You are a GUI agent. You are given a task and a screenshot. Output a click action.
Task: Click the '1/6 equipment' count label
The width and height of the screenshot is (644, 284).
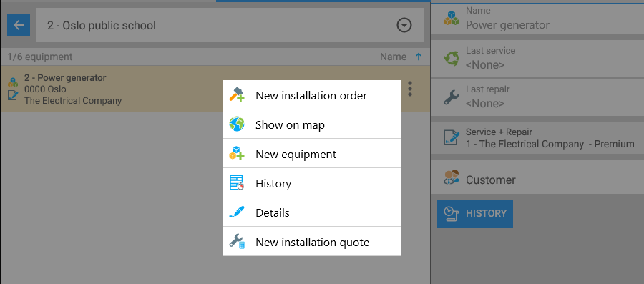[x=40, y=57]
